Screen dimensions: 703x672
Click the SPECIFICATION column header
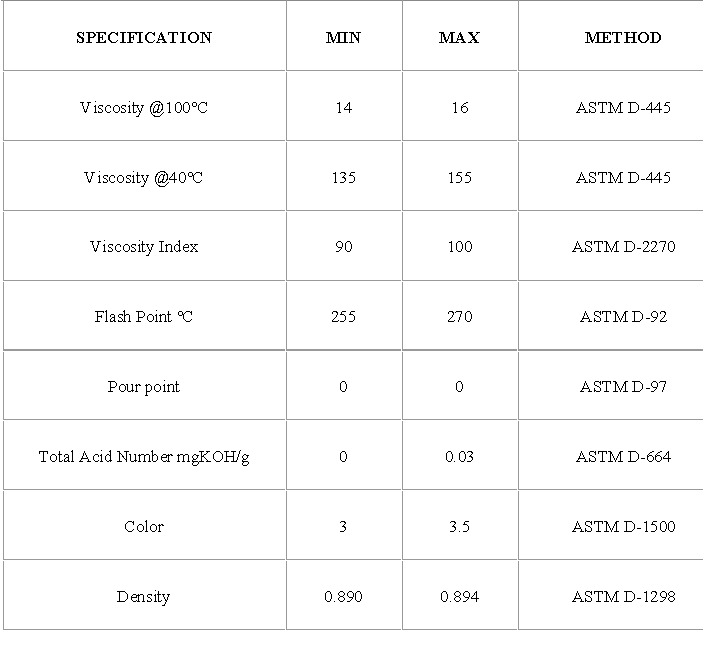(x=144, y=38)
